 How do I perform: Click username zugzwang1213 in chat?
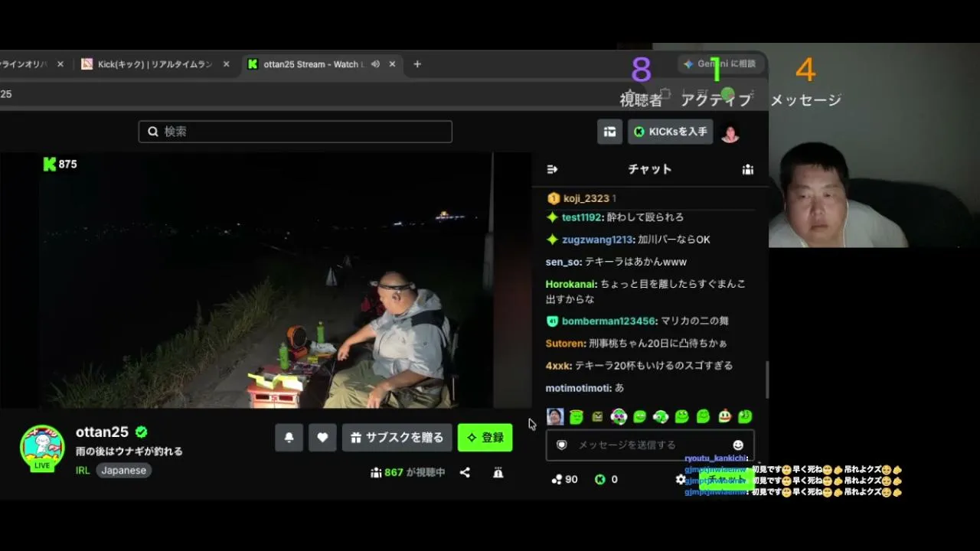click(596, 240)
